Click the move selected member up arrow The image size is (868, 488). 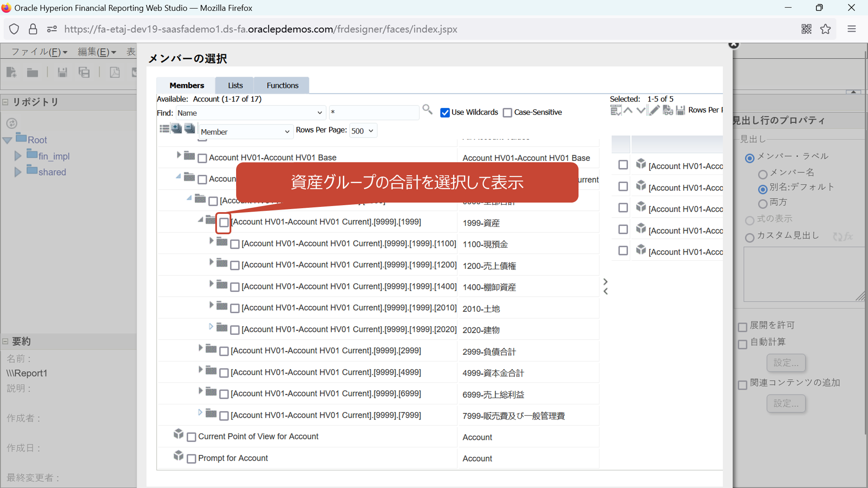coord(628,110)
